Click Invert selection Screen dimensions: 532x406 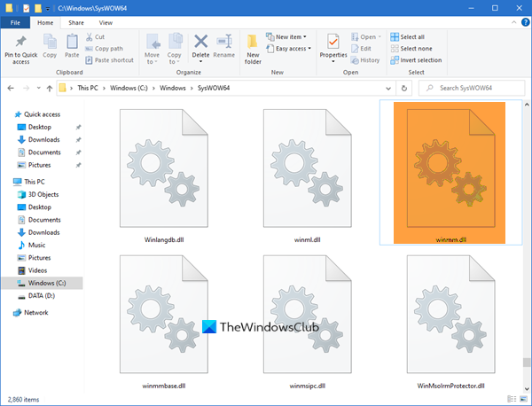tap(416, 60)
